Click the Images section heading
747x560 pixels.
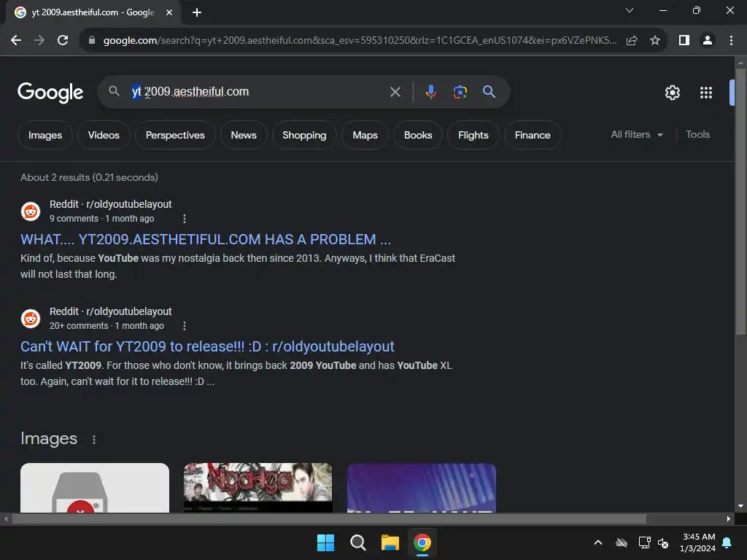49,438
